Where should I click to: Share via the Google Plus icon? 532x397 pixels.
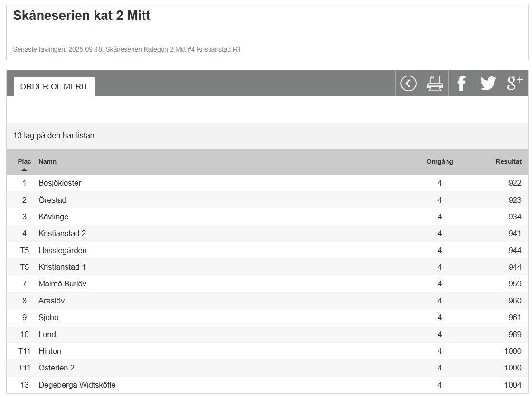(515, 84)
